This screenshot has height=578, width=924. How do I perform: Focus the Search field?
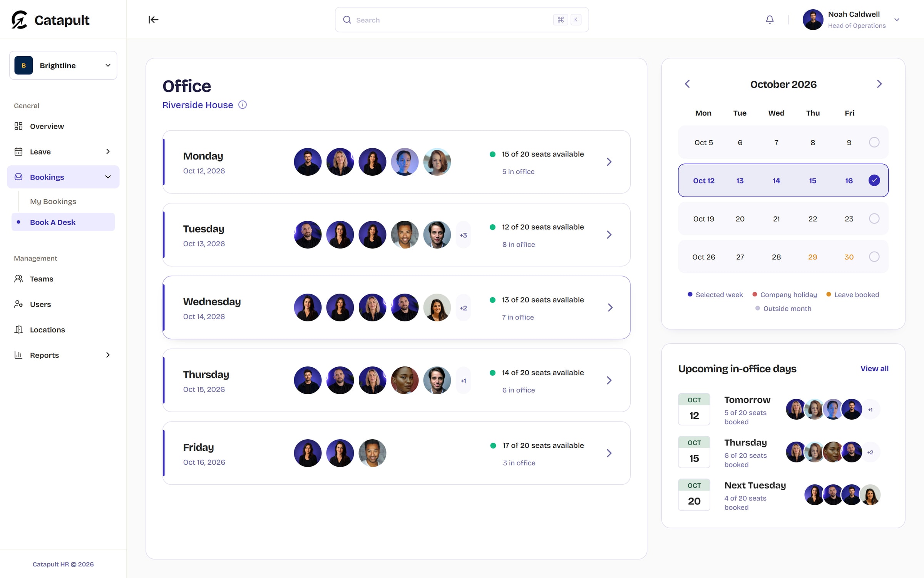coord(462,20)
